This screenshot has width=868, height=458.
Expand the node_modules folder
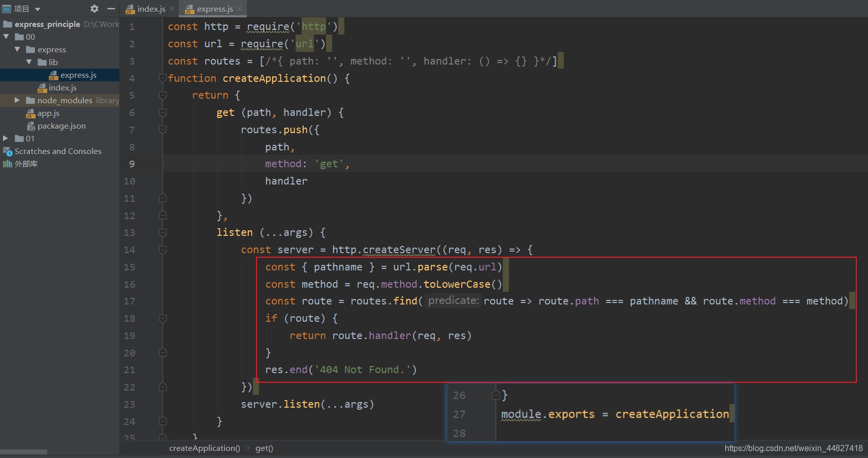tap(17, 100)
